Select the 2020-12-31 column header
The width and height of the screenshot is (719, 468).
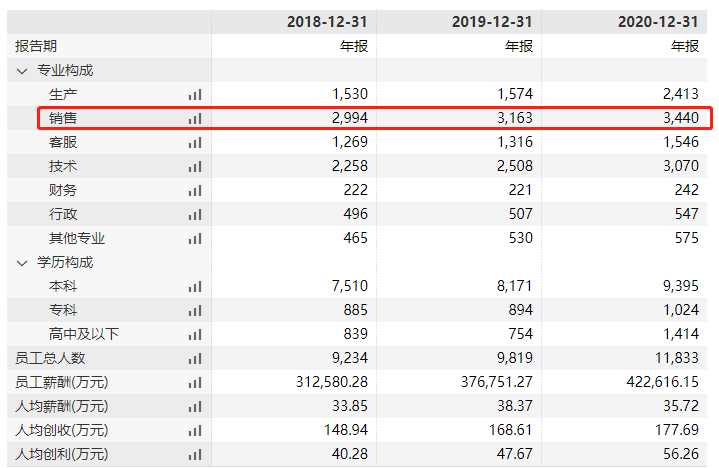click(x=657, y=21)
